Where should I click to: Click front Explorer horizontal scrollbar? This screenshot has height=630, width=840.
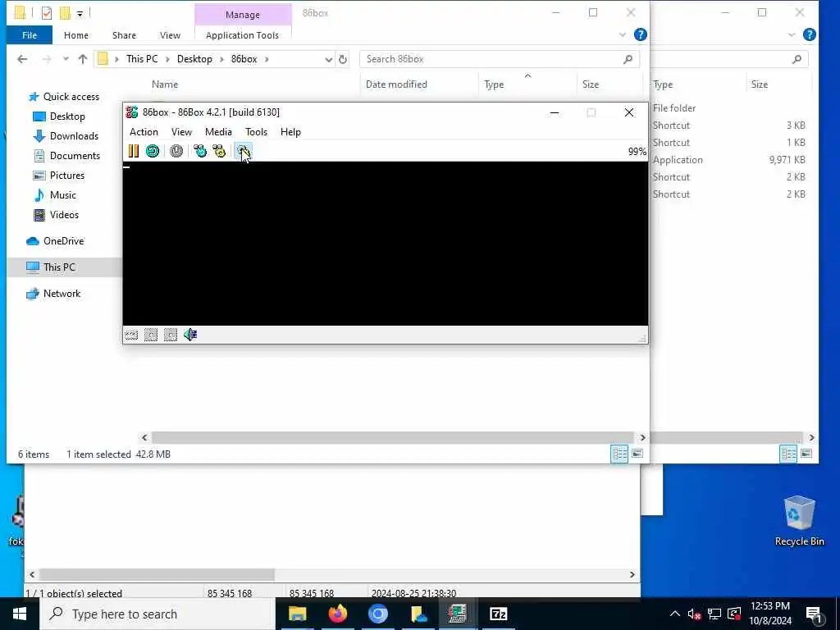pyautogui.click(x=393, y=438)
